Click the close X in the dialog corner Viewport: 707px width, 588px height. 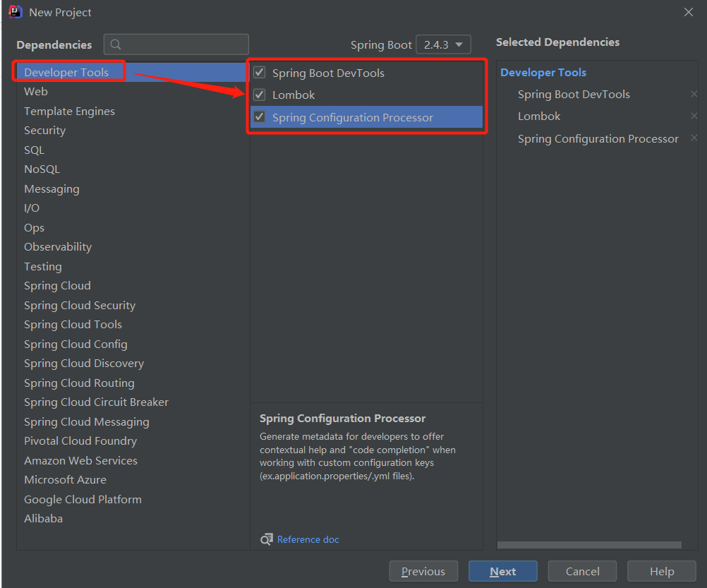(x=688, y=12)
